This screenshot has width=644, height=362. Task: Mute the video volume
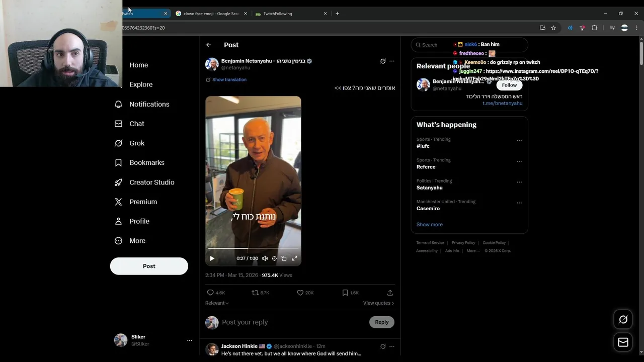tap(265, 258)
